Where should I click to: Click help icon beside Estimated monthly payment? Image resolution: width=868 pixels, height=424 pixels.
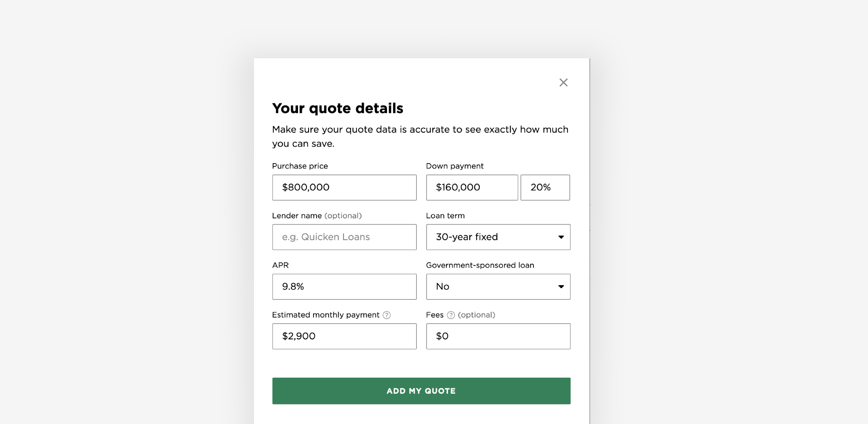[x=386, y=315]
